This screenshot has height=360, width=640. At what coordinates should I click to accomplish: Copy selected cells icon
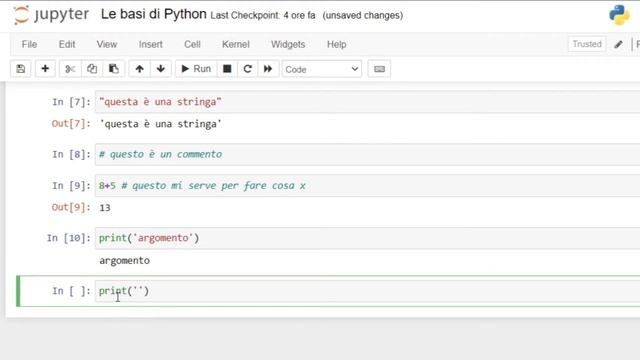(92, 69)
